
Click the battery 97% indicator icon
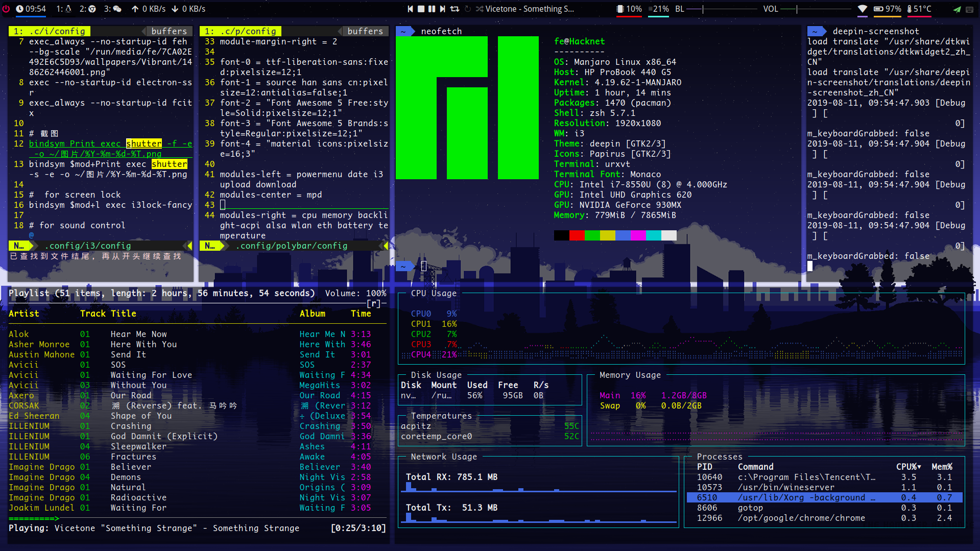pyautogui.click(x=879, y=9)
